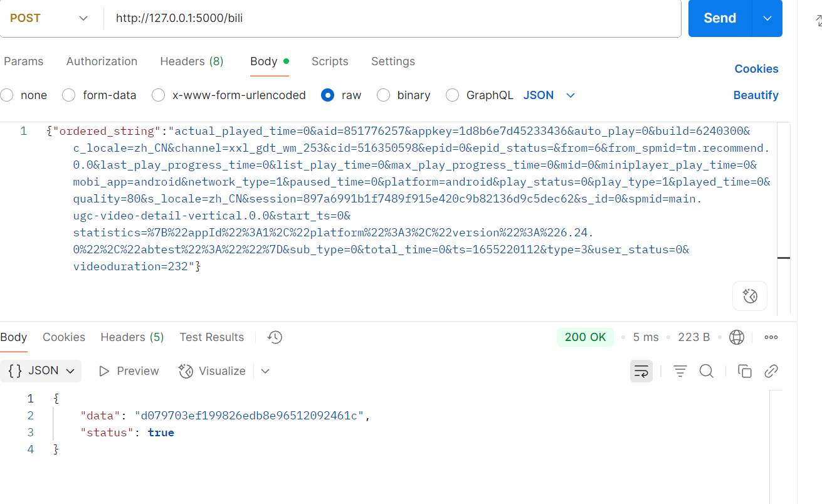Switch to the Headers (8) request tab

[192, 61]
